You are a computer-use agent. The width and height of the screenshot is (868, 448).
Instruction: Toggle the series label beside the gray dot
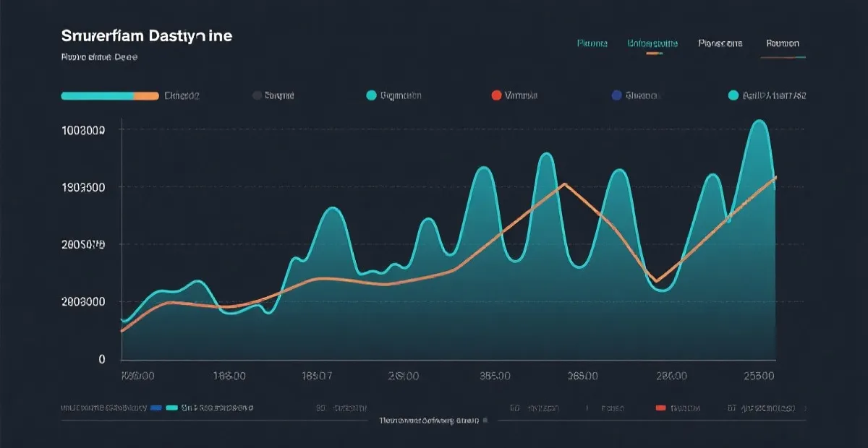pyautogui.click(x=279, y=95)
